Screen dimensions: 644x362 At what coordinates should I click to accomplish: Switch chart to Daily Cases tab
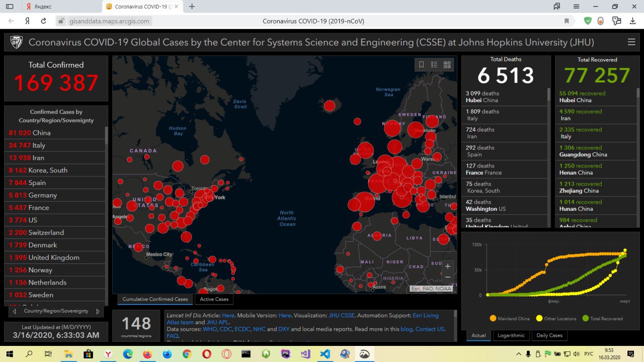point(549,335)
